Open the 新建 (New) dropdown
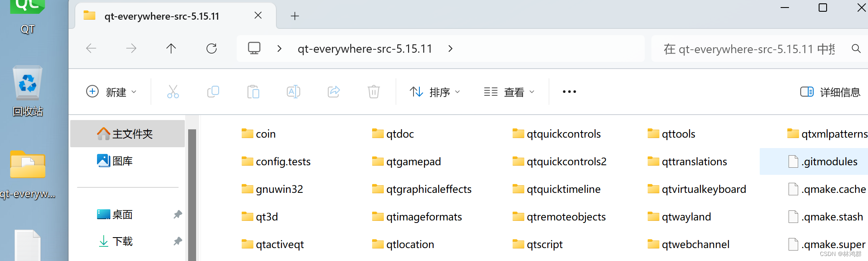This screenshot has height=261, width=868. 111,92
